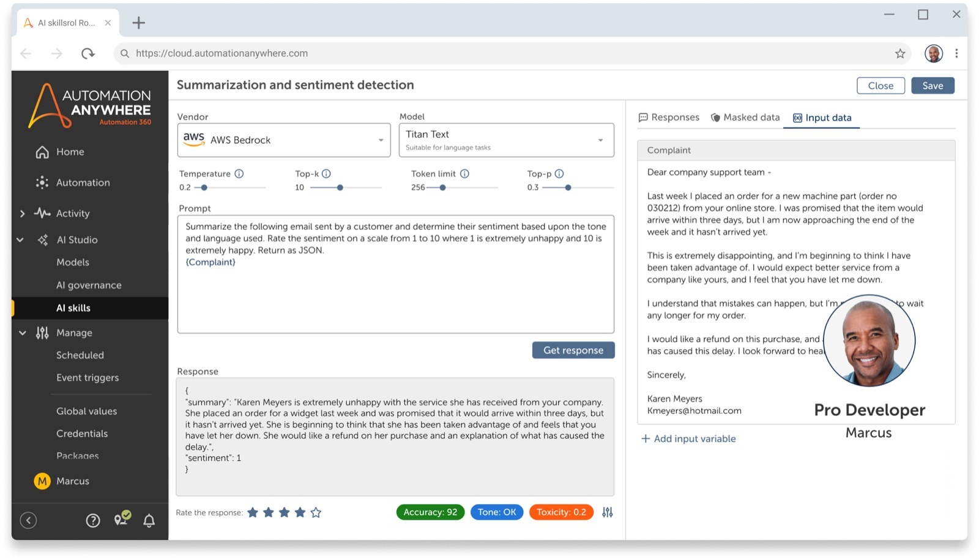Collapse the Manage section chevron
The image size is (979, 560).
pos(23,333)
